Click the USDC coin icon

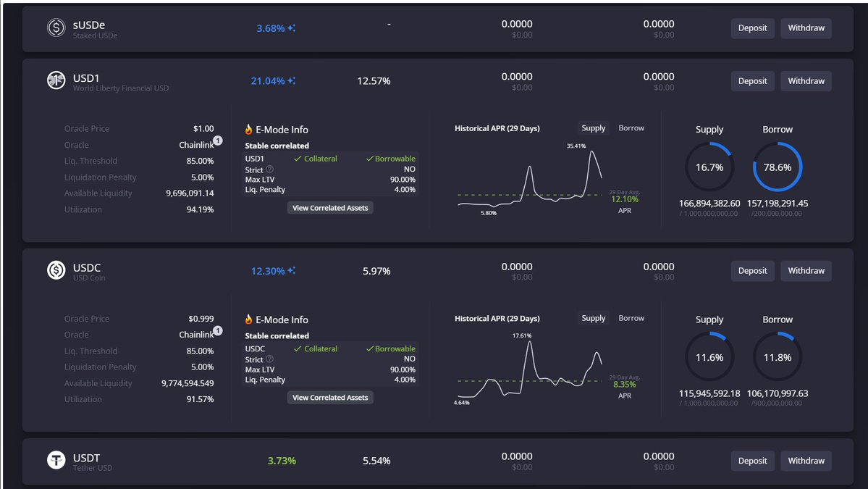click(56, 270)
